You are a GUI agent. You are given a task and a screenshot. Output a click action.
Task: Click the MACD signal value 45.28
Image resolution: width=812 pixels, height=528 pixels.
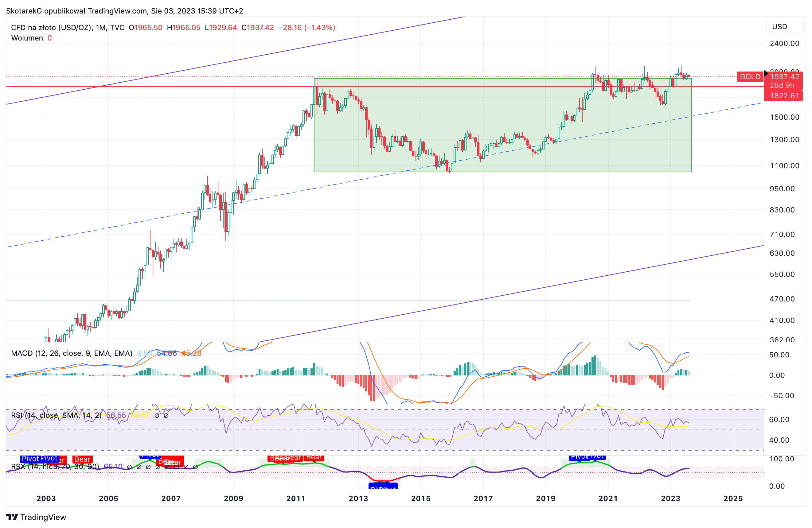click(191, 353)
